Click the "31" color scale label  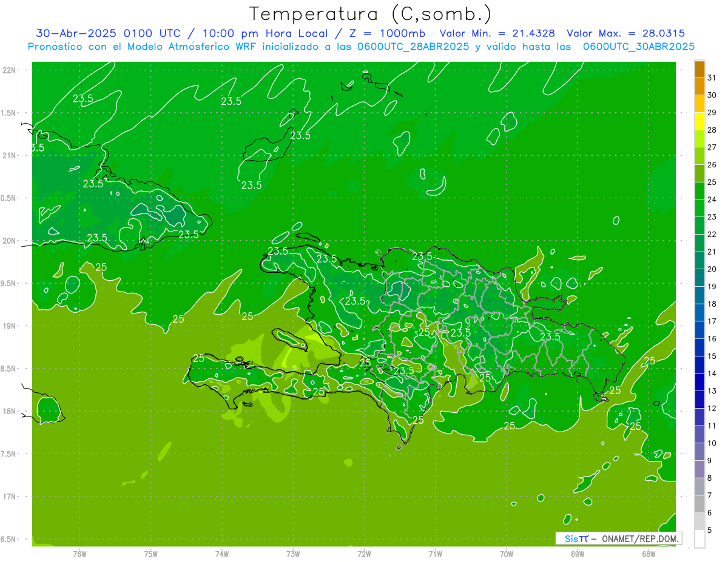[712, 78]
